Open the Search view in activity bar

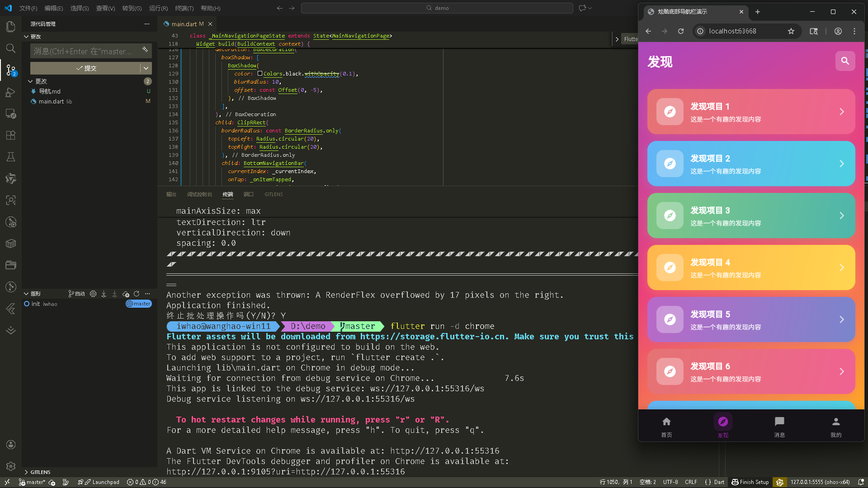(11, 48)
